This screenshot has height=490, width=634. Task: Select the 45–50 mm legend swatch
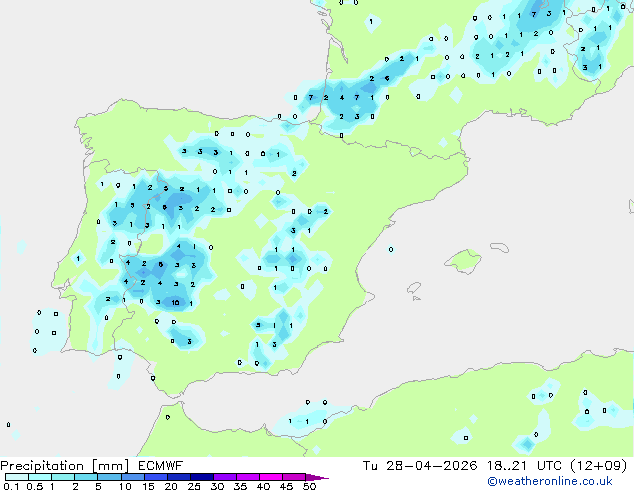click(294, 477)
